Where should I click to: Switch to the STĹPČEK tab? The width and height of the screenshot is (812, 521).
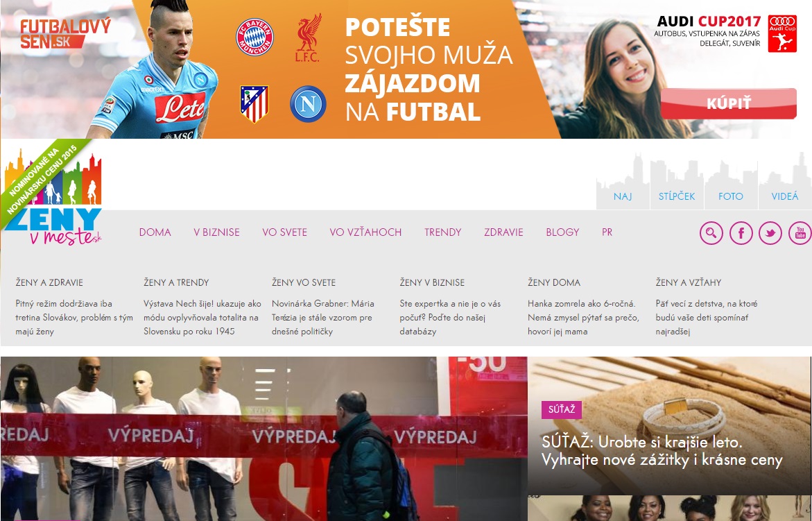[676, 196]
